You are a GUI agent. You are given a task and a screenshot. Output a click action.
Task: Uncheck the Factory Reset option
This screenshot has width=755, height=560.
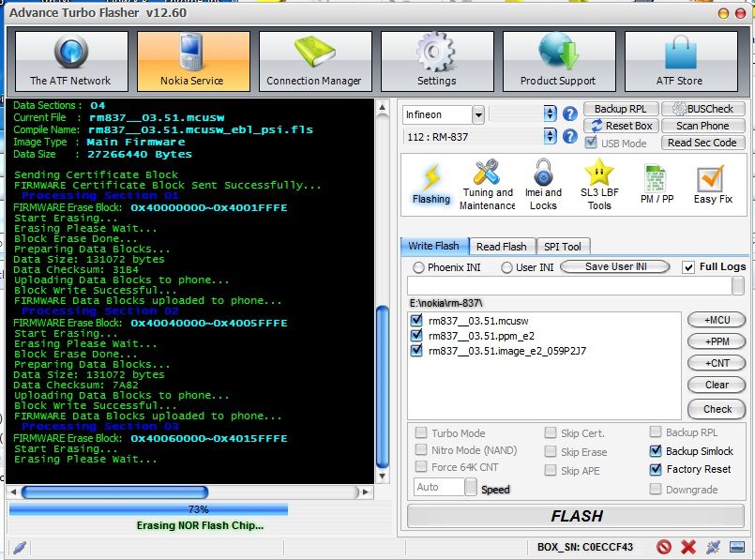click(x=656, y=469)
